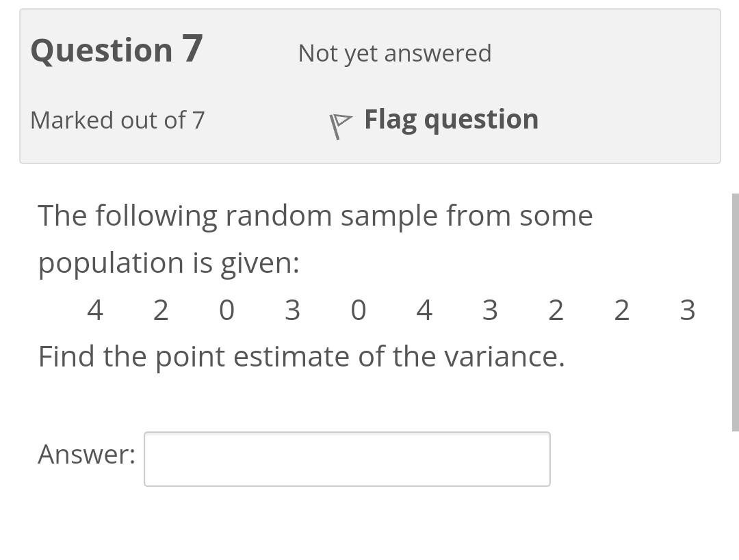Click the flag outline in the question header
The image size is (739, 560).
coord(341,123)
